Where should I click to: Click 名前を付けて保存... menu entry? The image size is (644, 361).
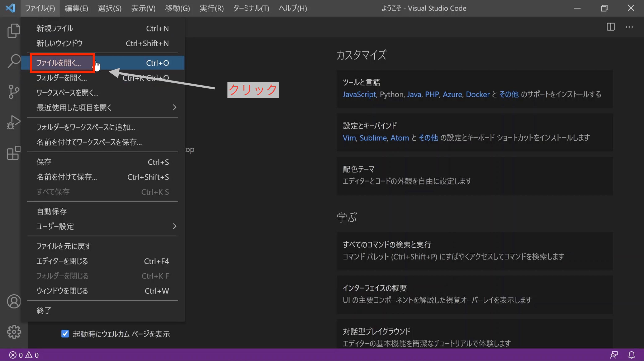103,177
